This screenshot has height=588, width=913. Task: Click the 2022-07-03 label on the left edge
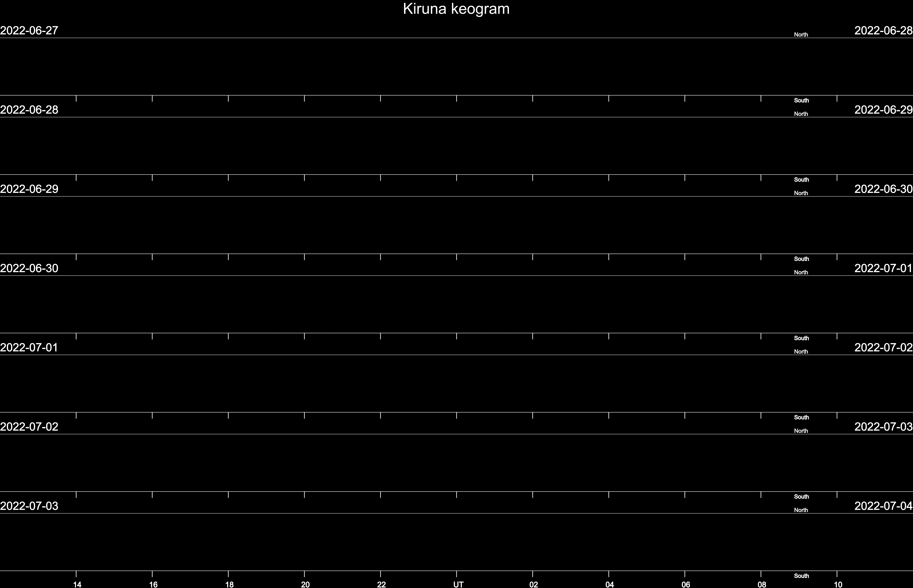click(29, 506)
